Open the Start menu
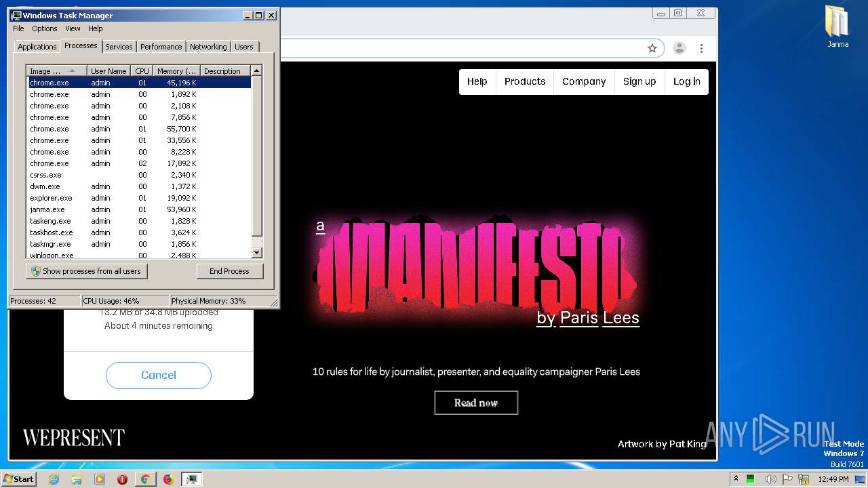Viewport: 868px width, 488px height. click(19, 479)
